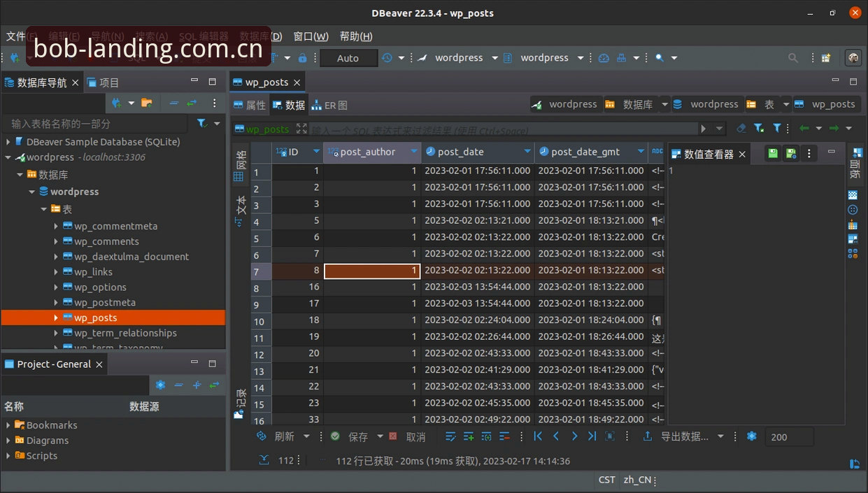868x493 pixels.
Task: Click the transaction log clock icon in top toolbar
Action: pos(387,58)
